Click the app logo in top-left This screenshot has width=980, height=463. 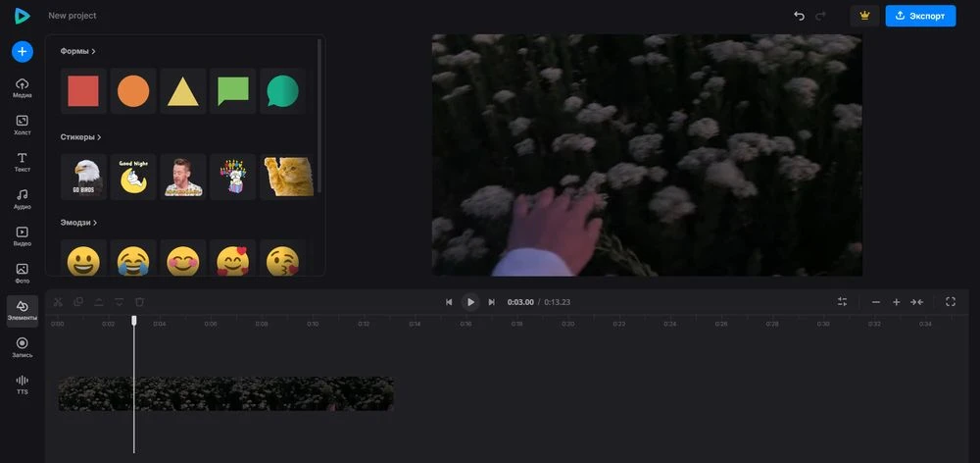click(x=22, y=16)
